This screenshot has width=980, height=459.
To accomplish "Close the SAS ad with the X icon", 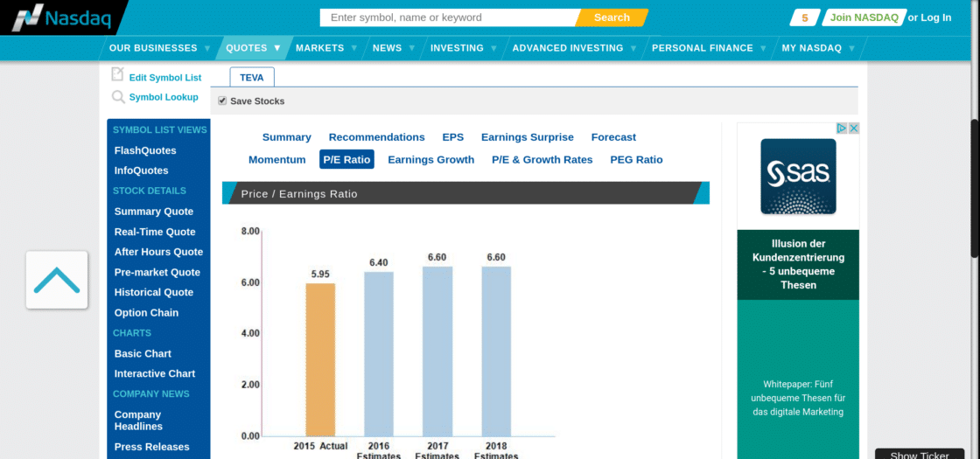I will (854, 128).
